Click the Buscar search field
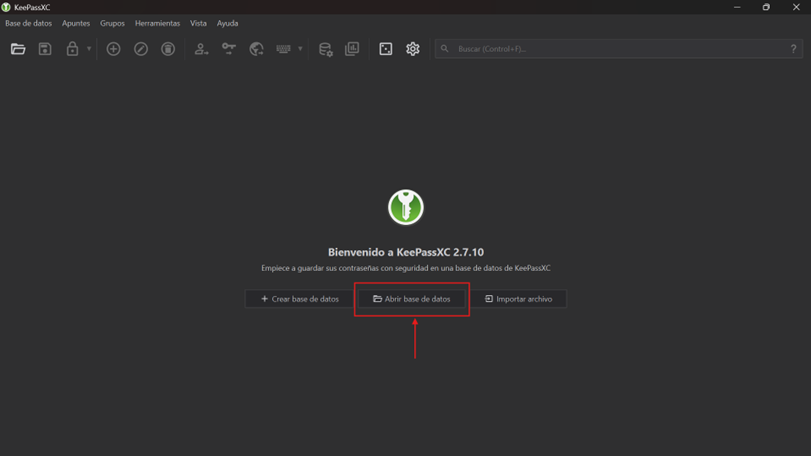This screenshot has height=456, width=811. coord(619,49)
